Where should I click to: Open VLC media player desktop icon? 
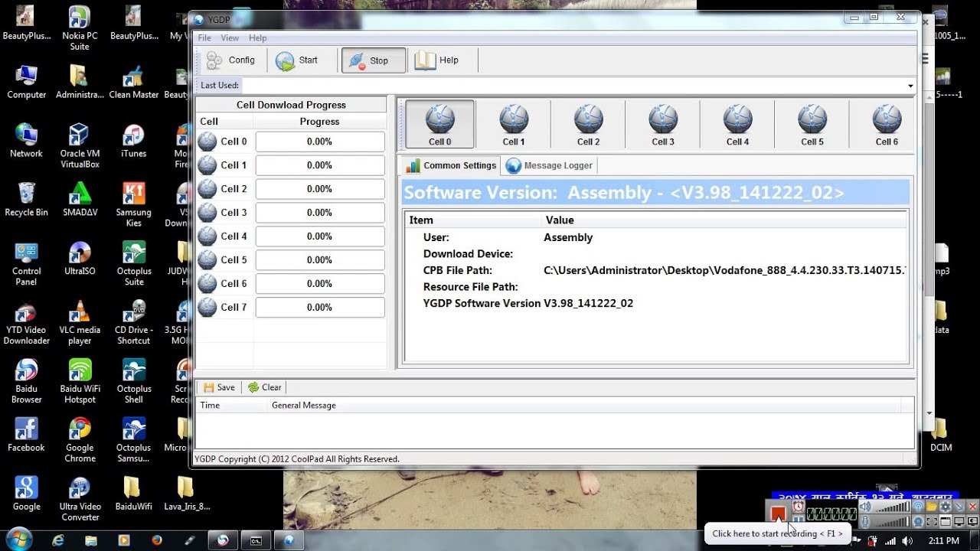(x=80, y=322)
